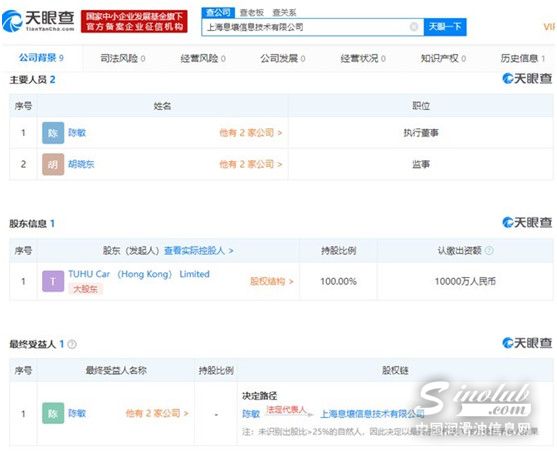Open the 经营状况 tab
557x452 pixels.
363,58
